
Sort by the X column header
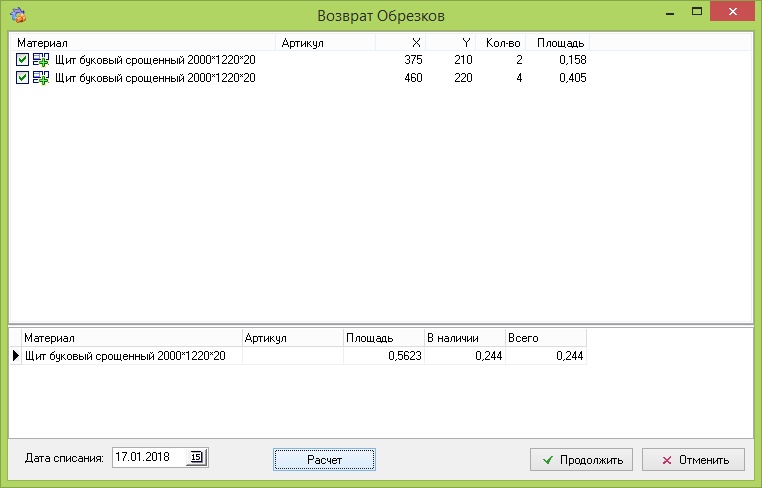pos(400,43)
